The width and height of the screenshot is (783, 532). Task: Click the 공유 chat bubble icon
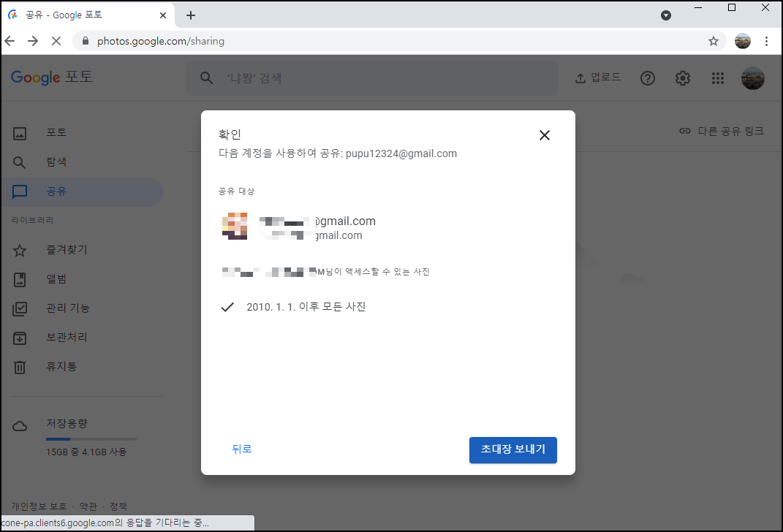(20, 192)
